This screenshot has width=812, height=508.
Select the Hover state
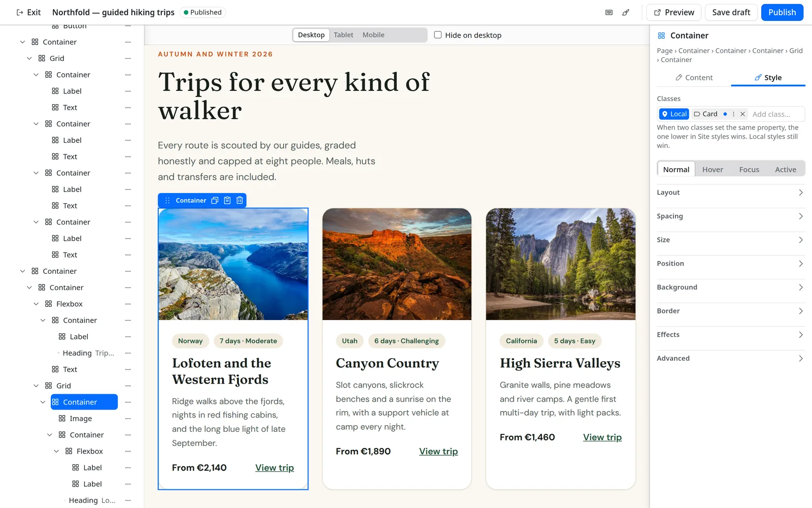713,170
